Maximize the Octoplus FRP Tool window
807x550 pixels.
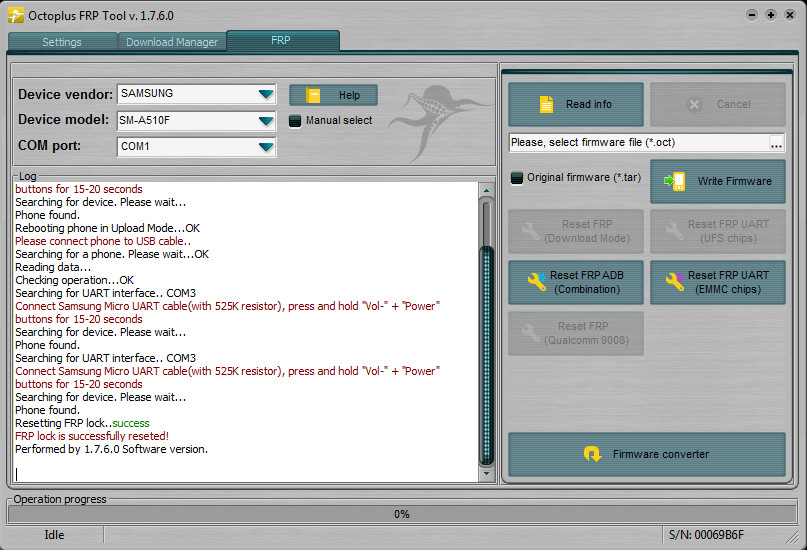(x=771, y=15)
